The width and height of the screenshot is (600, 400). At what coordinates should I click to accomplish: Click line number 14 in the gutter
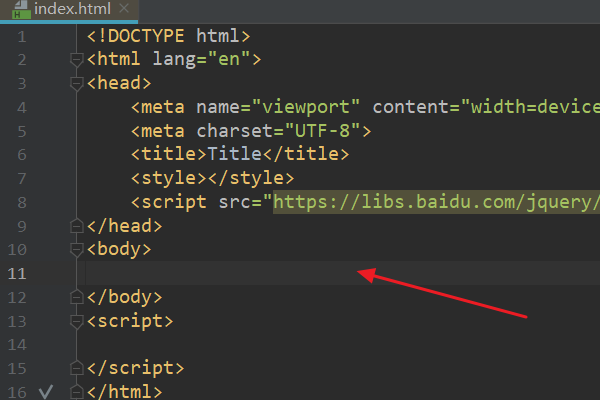[17, 345]
